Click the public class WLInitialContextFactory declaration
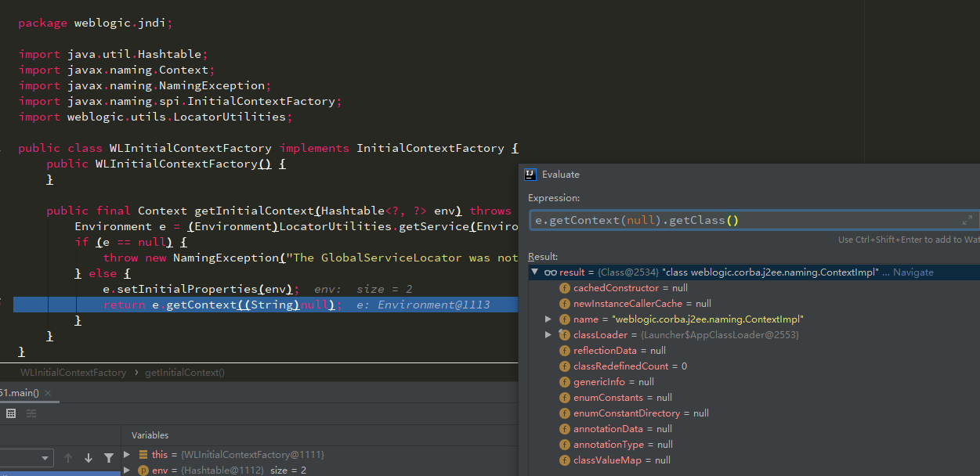The image size is (980, 476). point(268,148)
